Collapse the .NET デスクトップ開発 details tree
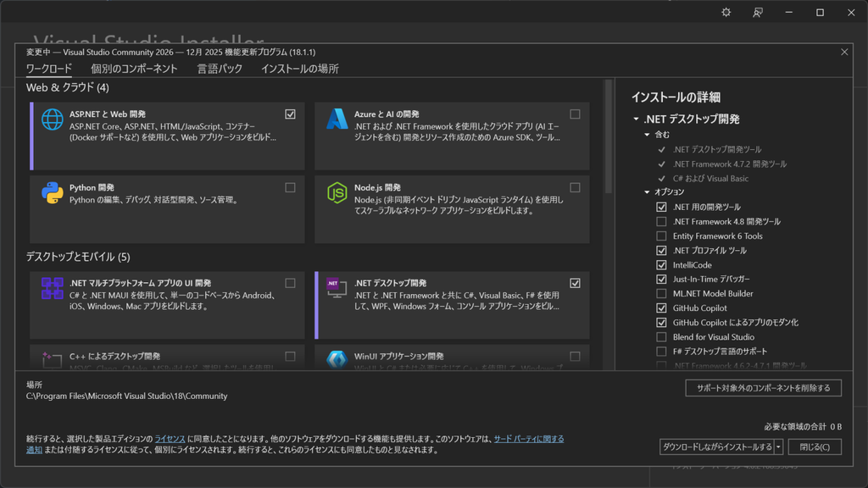 [x=636, y=119]
